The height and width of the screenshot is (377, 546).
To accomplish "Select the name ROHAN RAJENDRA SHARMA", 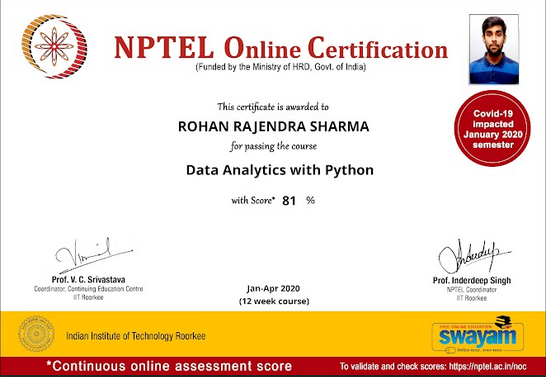I will 273,126.
